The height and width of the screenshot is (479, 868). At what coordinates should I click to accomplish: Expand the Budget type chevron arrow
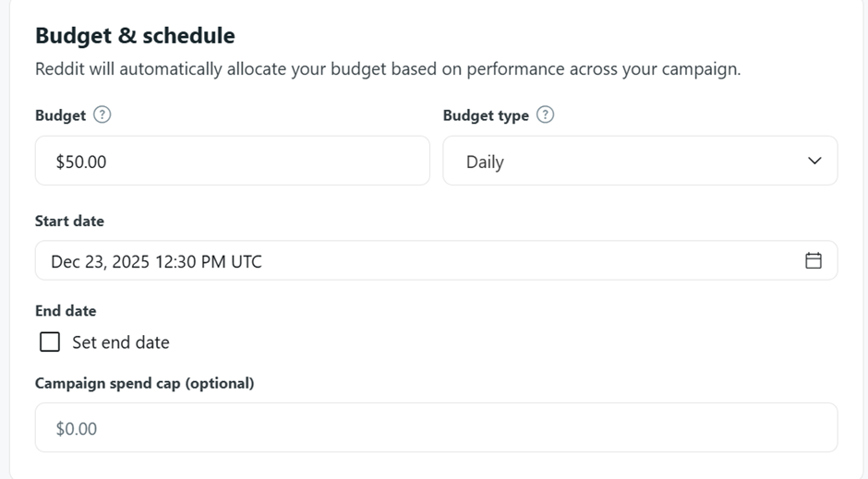pos(814,161)
